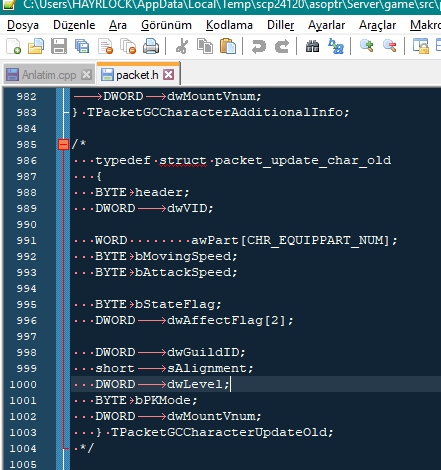Zoom out with the magnifier minus icon
Screen dimensions: 441x470
pos(390,46)
